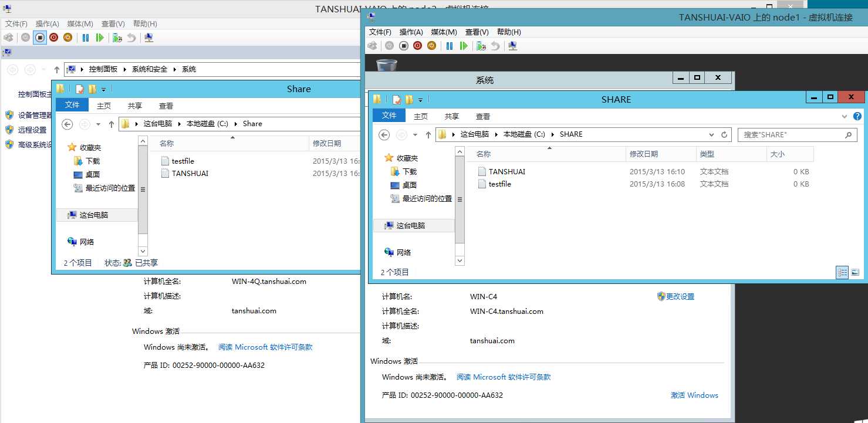Click green Reset icon in left VM toolbar

pos(100,38)
